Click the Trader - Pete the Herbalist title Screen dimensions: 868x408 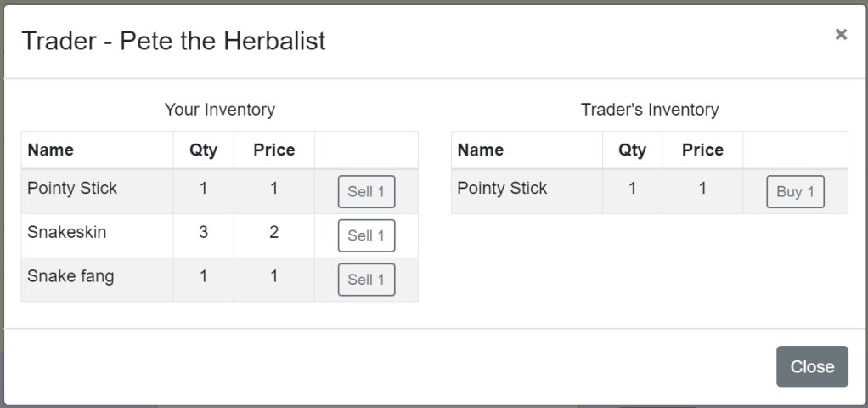173,41
